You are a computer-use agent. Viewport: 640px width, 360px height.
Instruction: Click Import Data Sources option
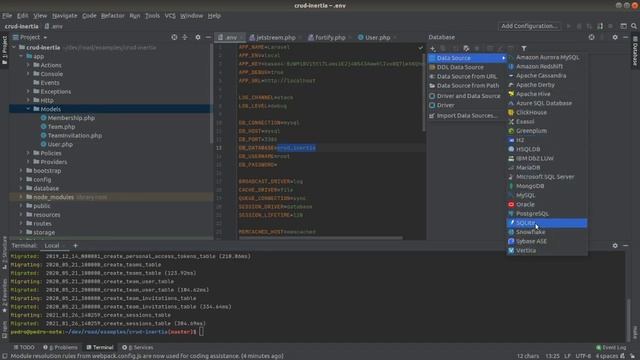(467, 116)
